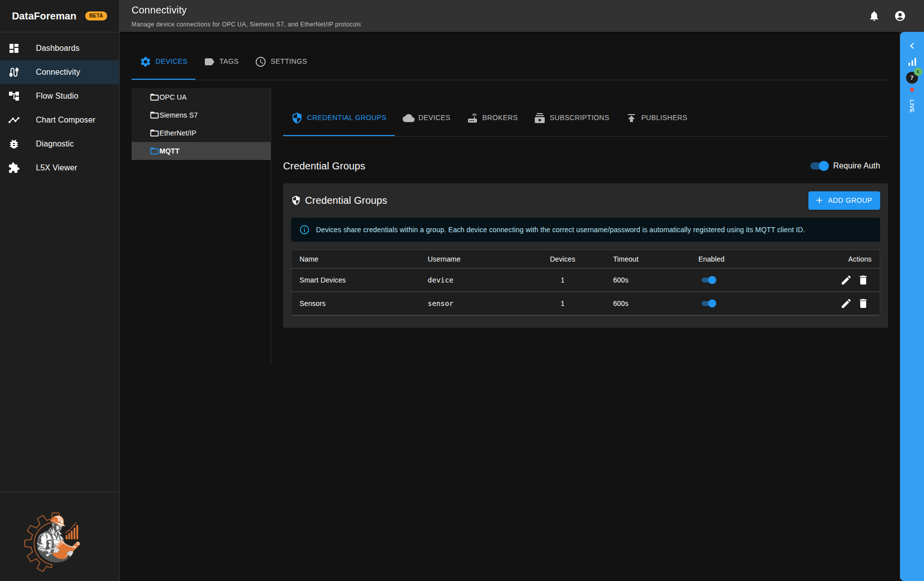The height and width of the screenshot is (581, 924).
Task: Select the Flow Studio icon
Action: [x=14, y=96]
